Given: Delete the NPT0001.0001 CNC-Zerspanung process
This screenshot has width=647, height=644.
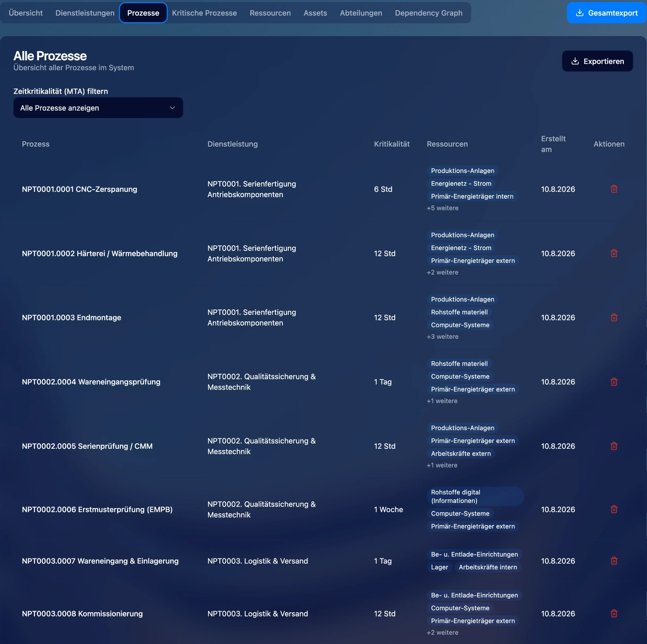Looking at the screenshot, I should [x=614, y=189].
